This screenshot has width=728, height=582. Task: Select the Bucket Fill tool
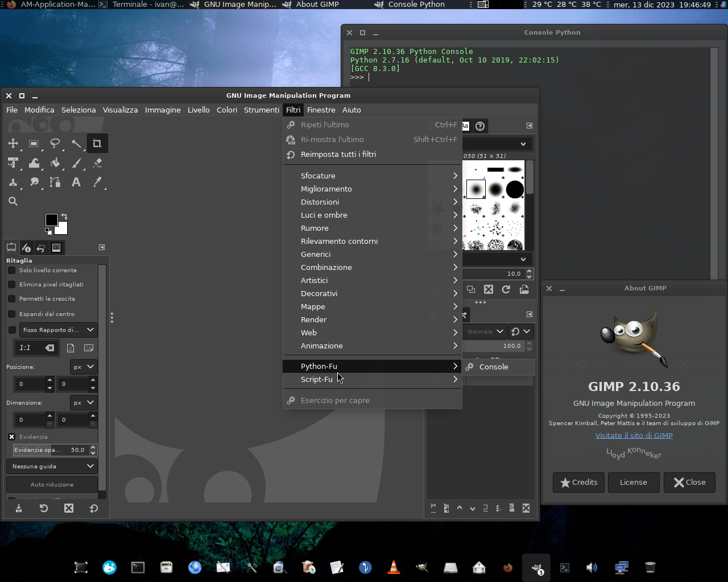[x=55, y=163]
